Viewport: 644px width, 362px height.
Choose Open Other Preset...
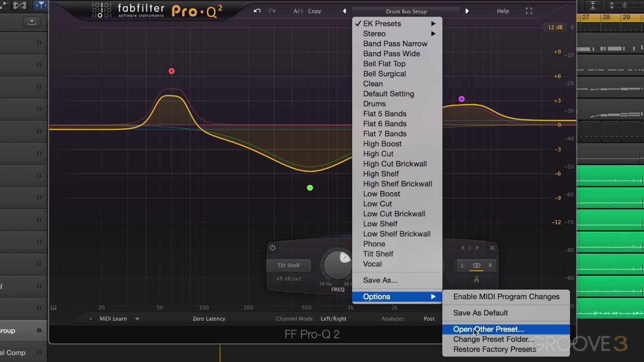506,329
